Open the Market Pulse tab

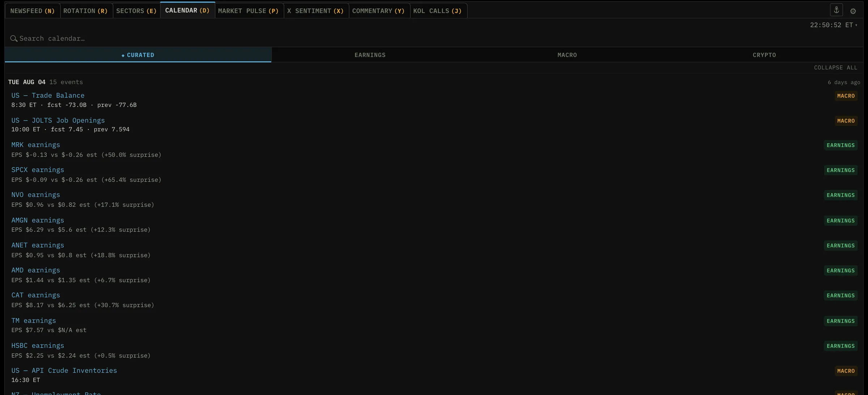tap(248, 11)
